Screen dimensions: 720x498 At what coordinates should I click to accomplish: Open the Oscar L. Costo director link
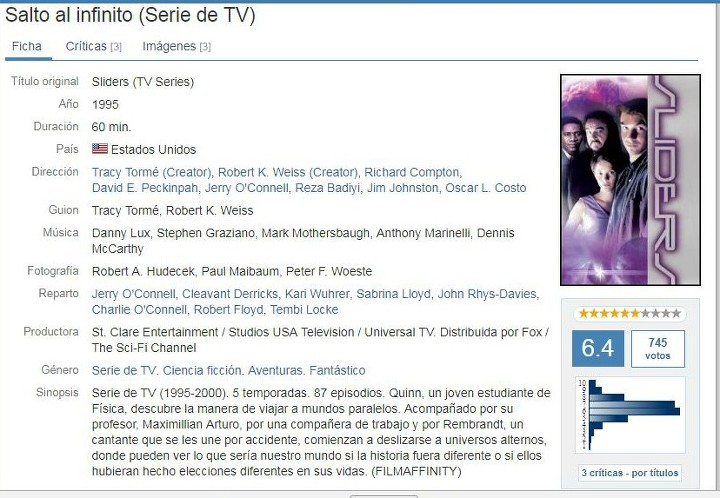[485, 188]
